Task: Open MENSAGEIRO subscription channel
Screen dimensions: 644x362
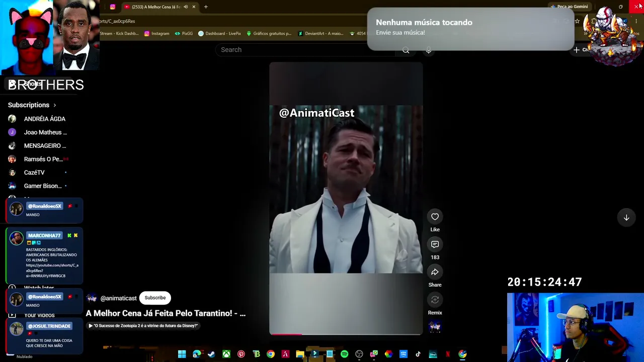Action: [x=44, y=146]
